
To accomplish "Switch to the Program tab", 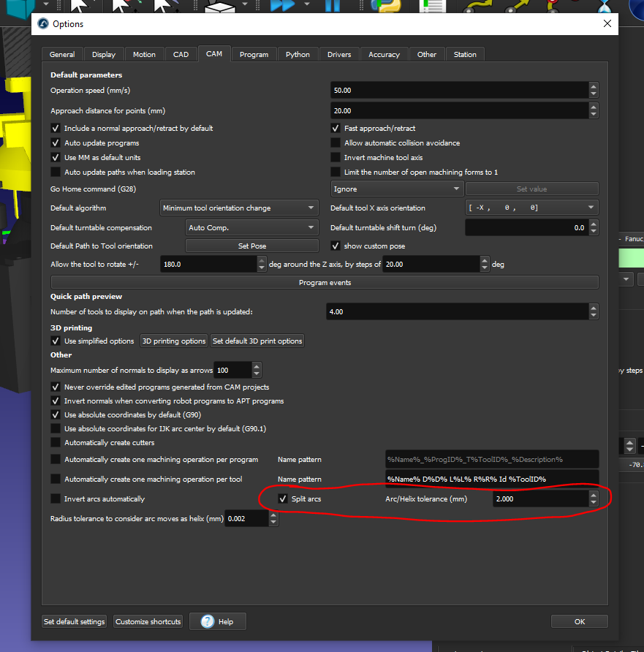I will pos(254,55).
